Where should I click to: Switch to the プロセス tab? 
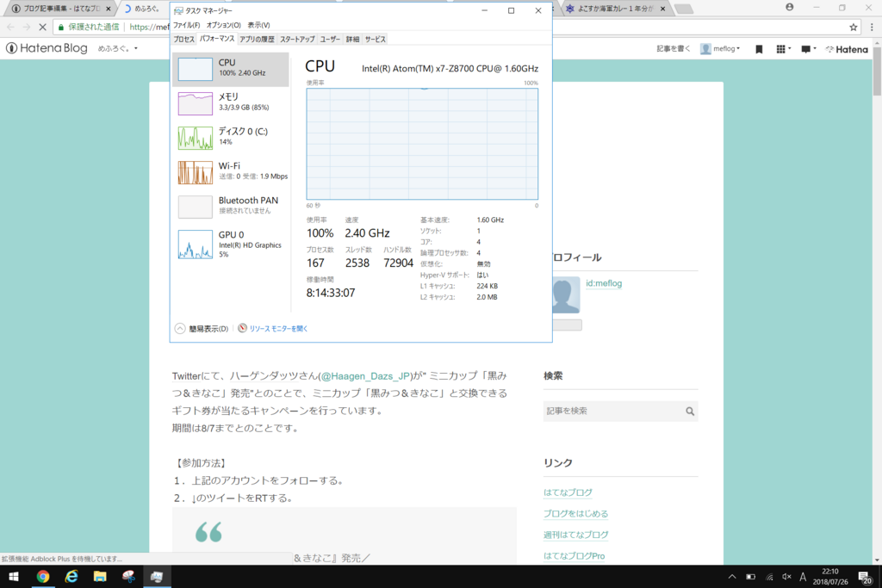184,40
